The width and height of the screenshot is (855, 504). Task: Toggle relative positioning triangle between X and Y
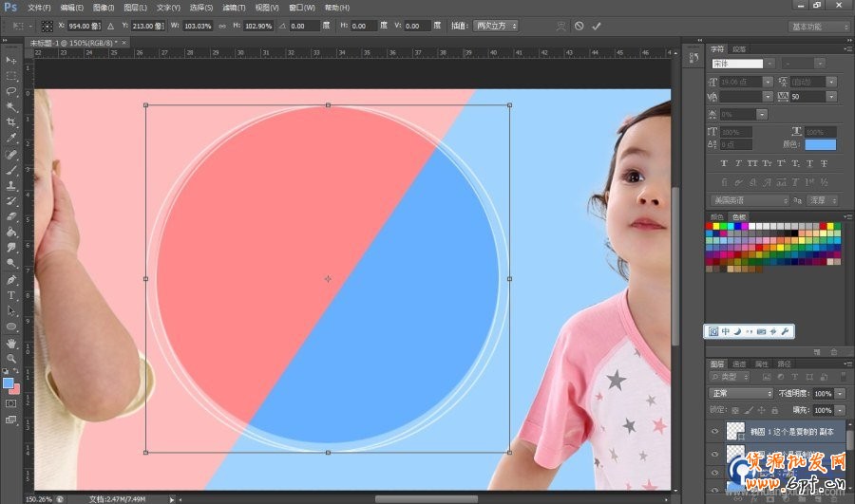coord(112,26)
